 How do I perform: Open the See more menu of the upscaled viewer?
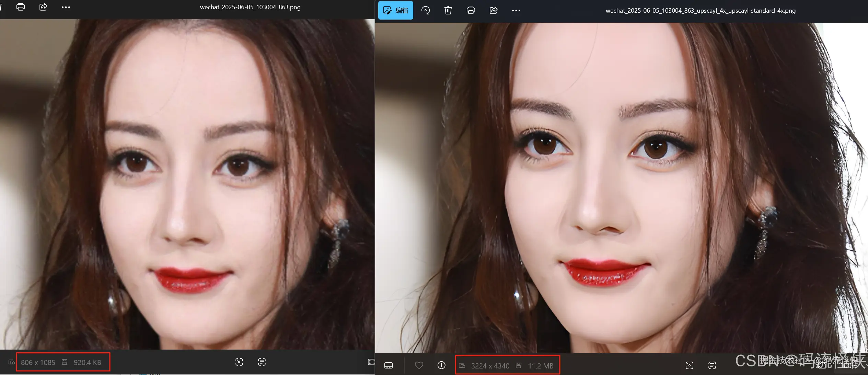516,10
